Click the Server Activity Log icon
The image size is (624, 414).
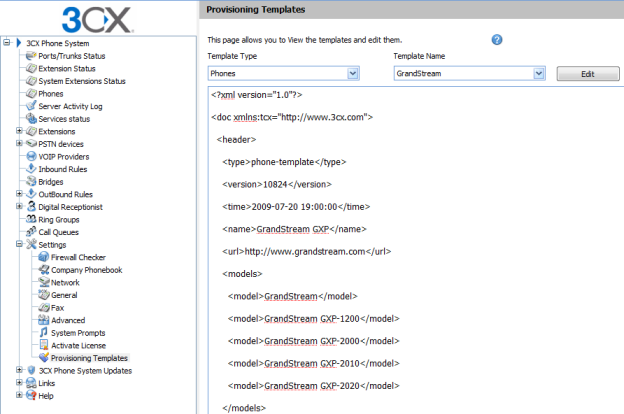[31, 106]
